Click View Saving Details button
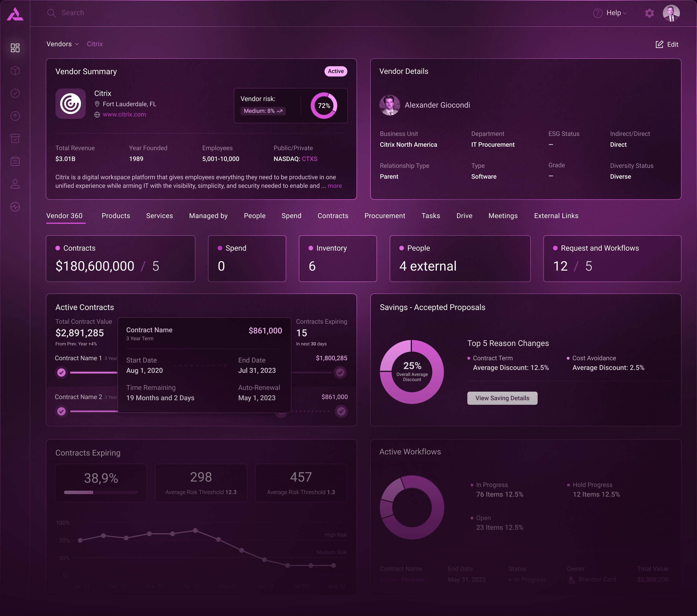The width and height of the screenshot is (697, 616). [502, 398]
